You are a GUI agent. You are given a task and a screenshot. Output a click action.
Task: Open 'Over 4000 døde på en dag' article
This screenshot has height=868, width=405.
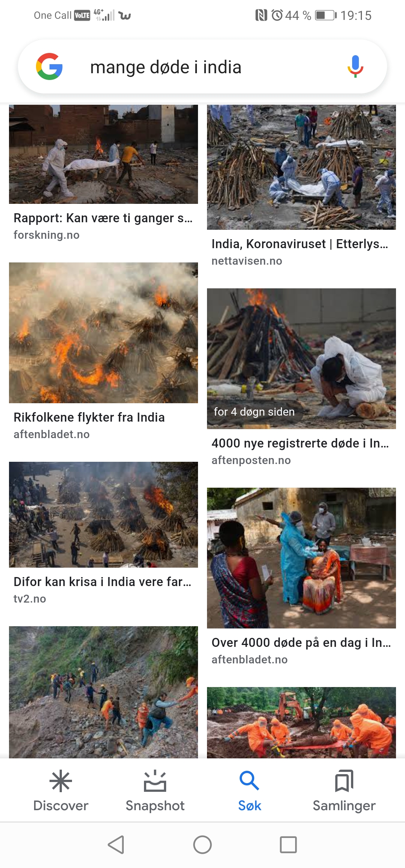301,643
